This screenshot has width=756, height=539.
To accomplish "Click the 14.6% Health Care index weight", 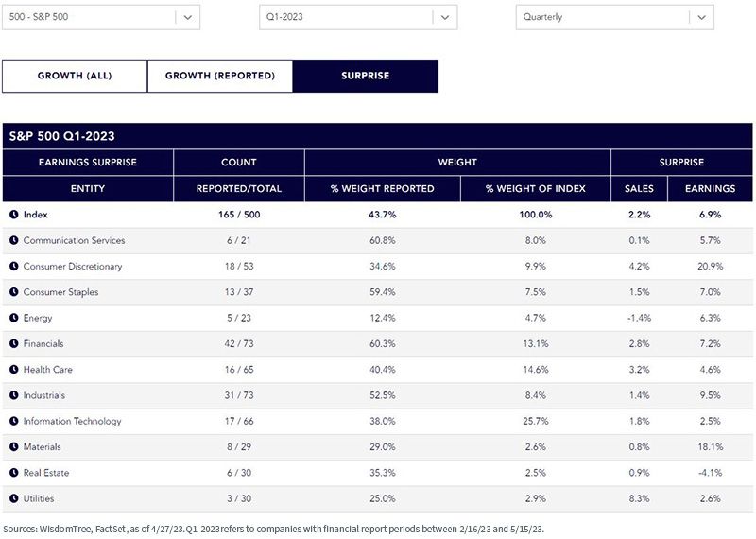I will pos(536,369).
